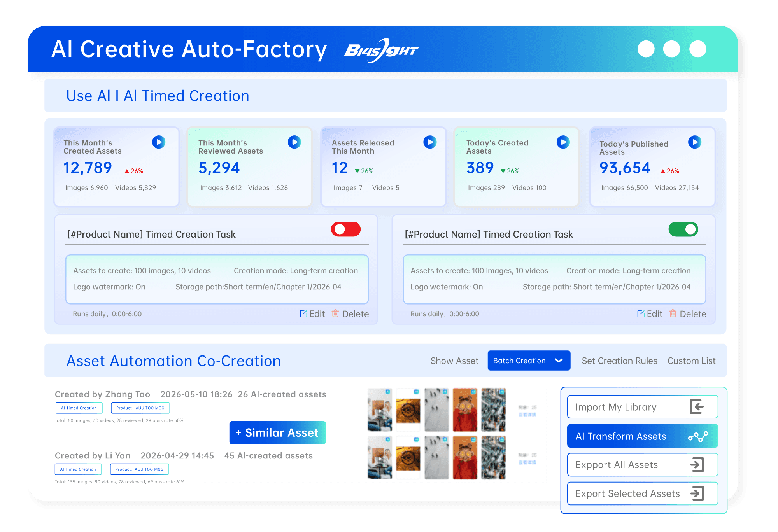The height and width of the screenshot is (532, 778).
Task: Click the blue details link beside bottom thumbnail row
Action: click(527, 462)
